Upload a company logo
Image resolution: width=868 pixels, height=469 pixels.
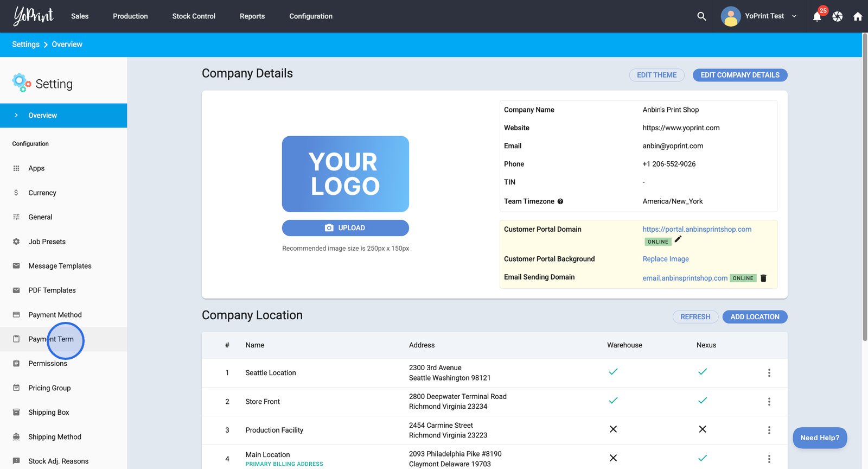(x=345, y=228)
